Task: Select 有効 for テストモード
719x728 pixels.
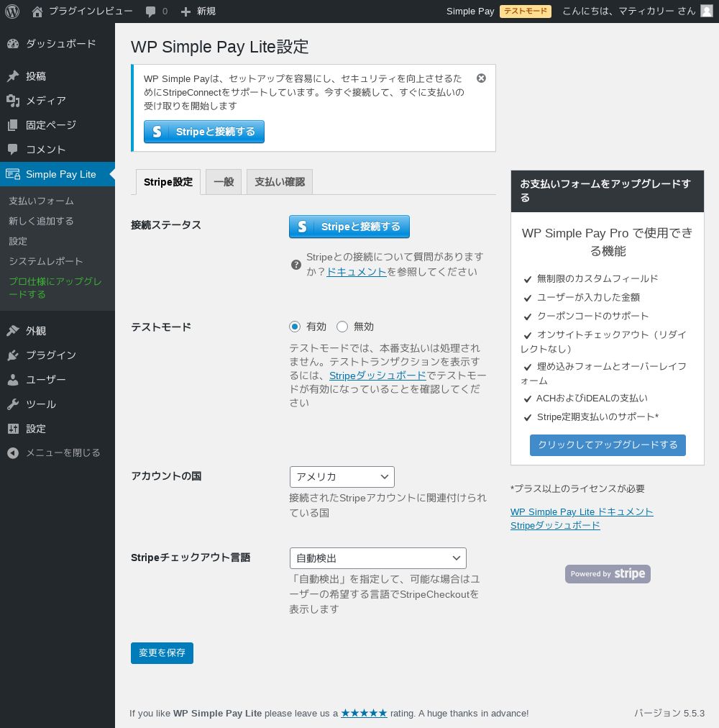Action: [295, 327]
